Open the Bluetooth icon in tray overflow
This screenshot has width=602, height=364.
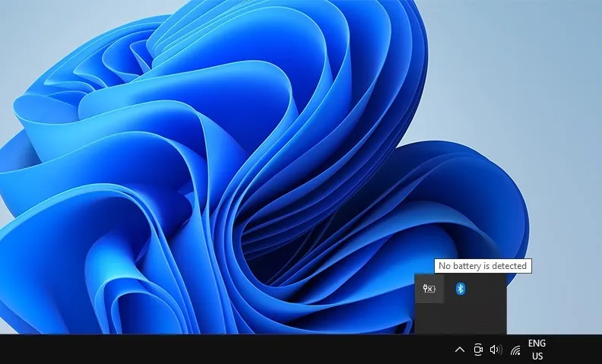pos(461,288)
